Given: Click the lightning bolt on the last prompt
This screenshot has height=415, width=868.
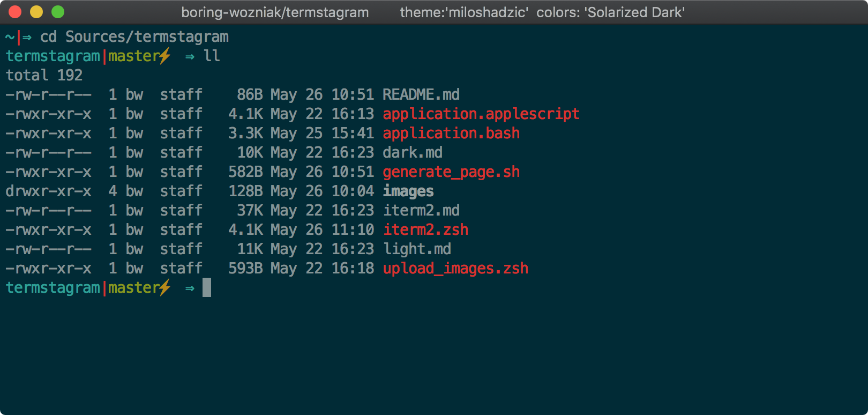Looking at the screenshot, I should click(165, 287).
